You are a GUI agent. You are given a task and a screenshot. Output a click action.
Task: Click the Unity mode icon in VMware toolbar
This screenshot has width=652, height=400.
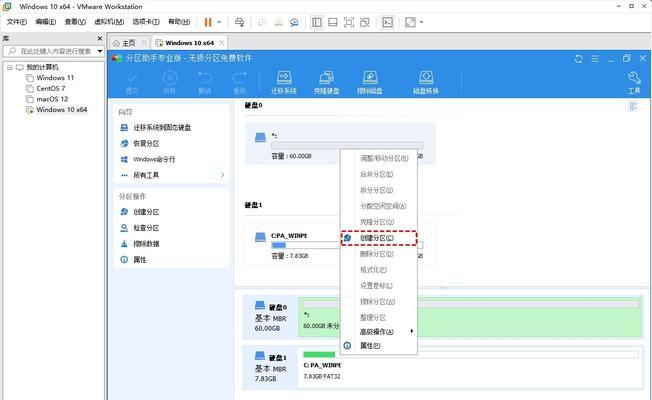(x=365, y=22)
